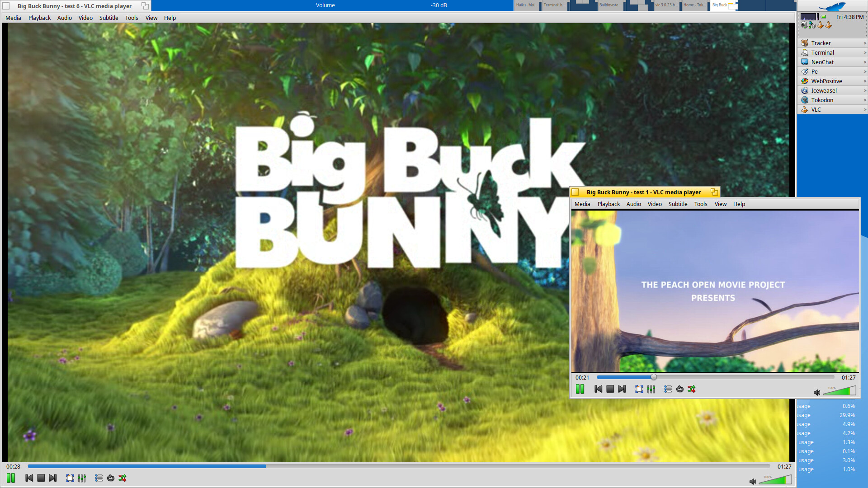Image resolution: width=868 pixels, height=488 pixels.
Task: Open the Tools menu in the test 1 window
Action: point(700,204)
